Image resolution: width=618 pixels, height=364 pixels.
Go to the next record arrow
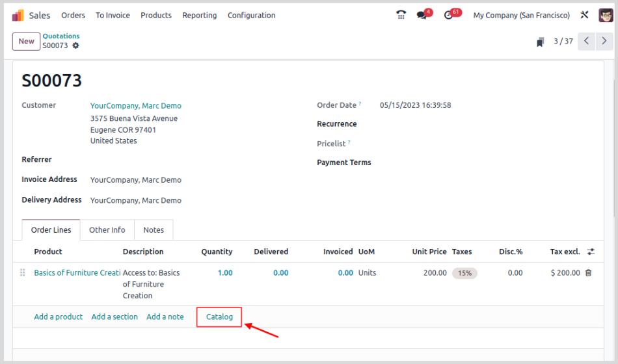pos(604,41)
